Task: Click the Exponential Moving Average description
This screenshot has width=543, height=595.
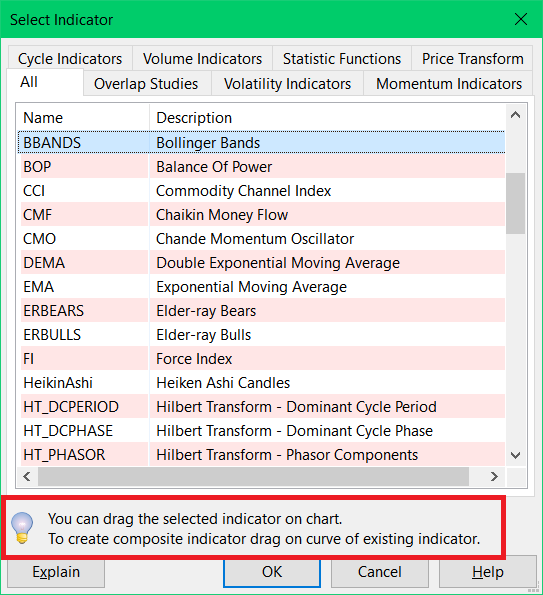Action: pyautogui.click(x=252, y=287)
